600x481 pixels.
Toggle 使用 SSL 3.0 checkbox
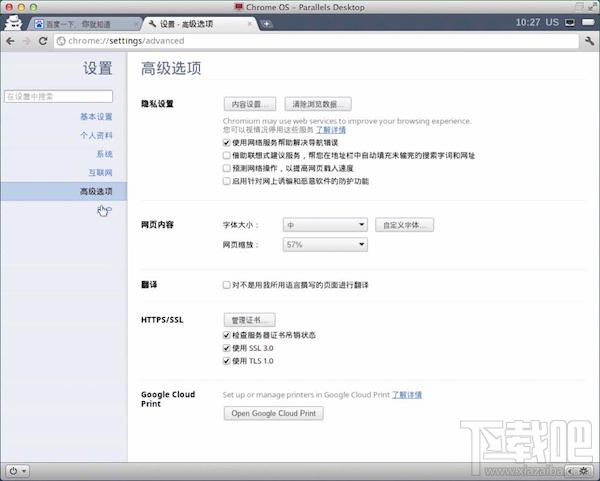(227, 348)
